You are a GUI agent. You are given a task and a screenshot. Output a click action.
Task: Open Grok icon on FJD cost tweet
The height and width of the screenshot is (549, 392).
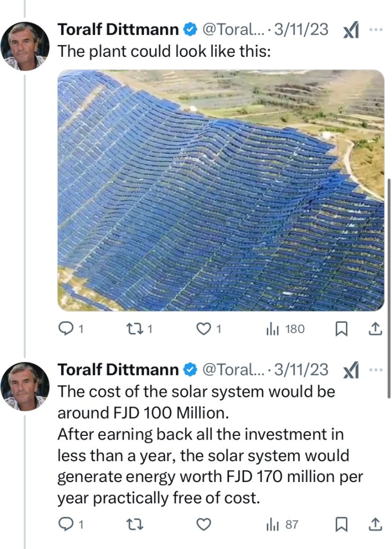[x=351, y=370]
